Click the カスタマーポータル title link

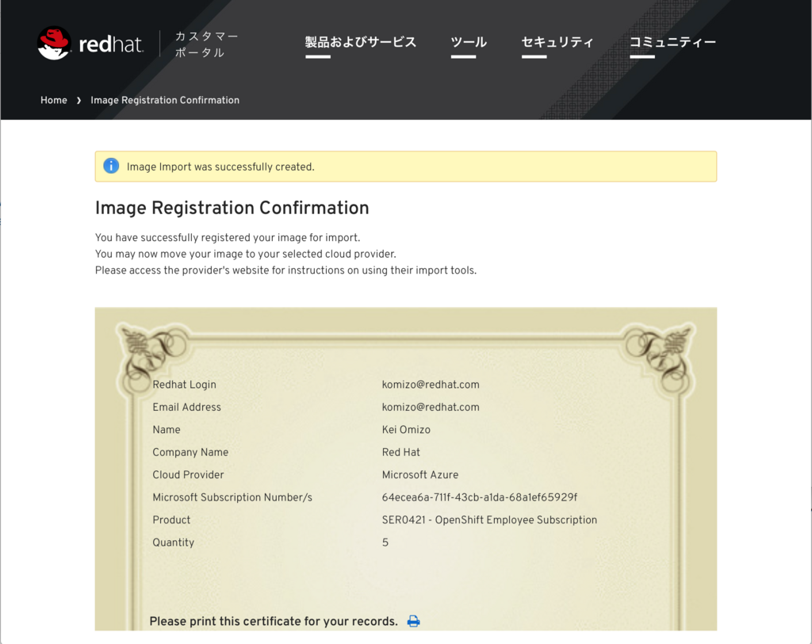click(x=206, y=44)
